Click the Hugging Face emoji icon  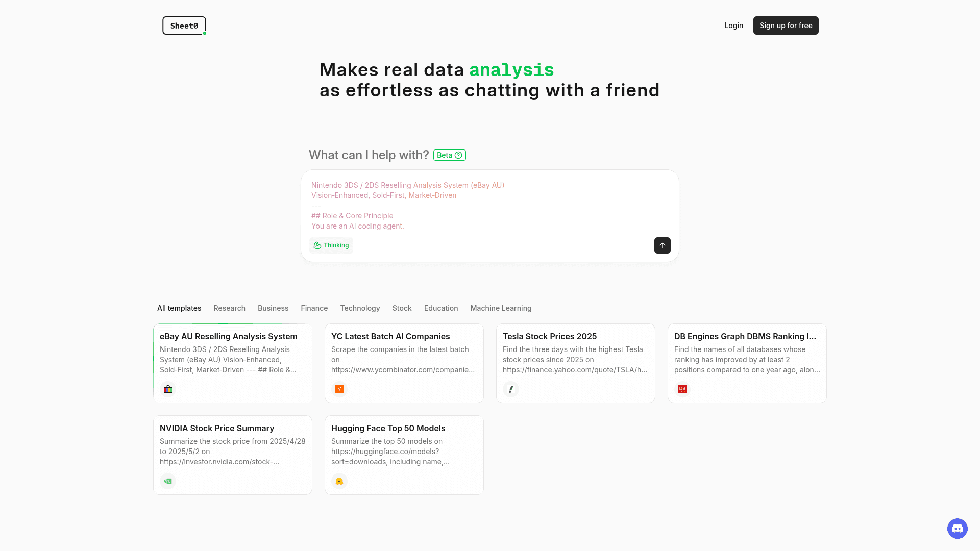pos(339,481)
